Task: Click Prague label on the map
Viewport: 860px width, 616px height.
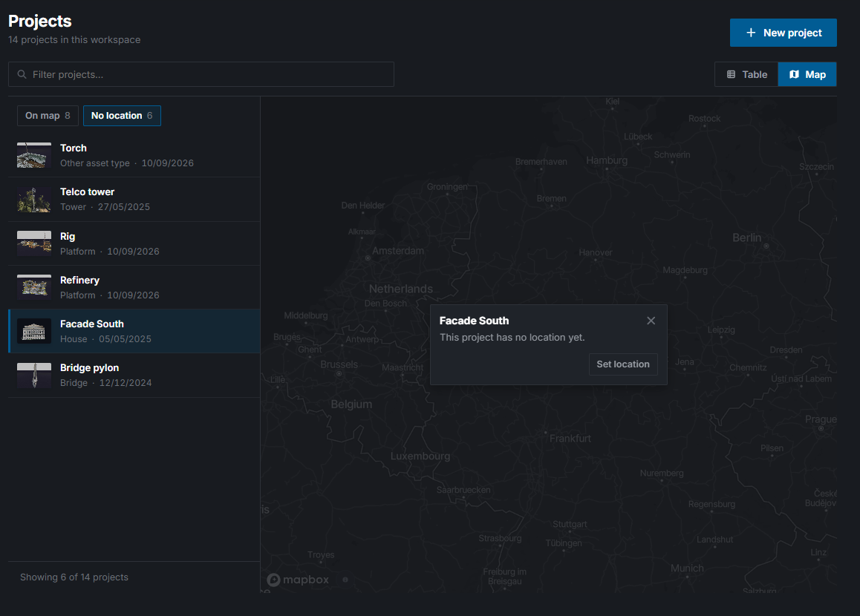Action: [x=821, y=419]
